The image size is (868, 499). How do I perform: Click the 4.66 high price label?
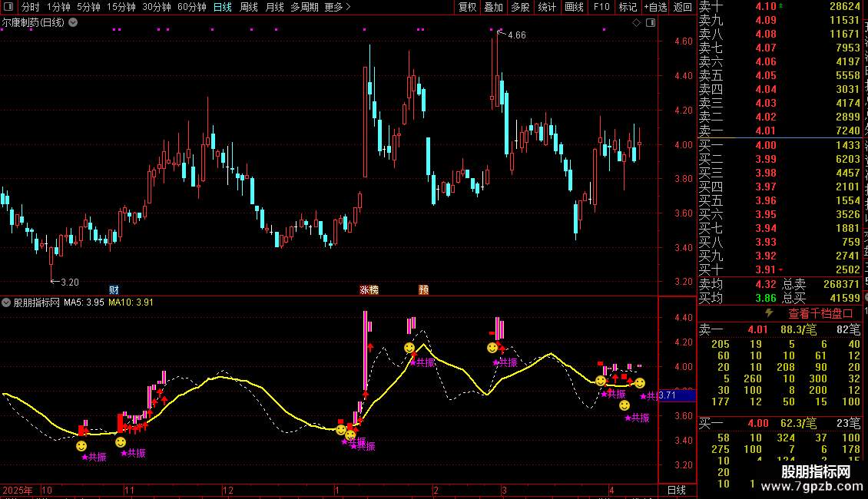coord(516,35)
